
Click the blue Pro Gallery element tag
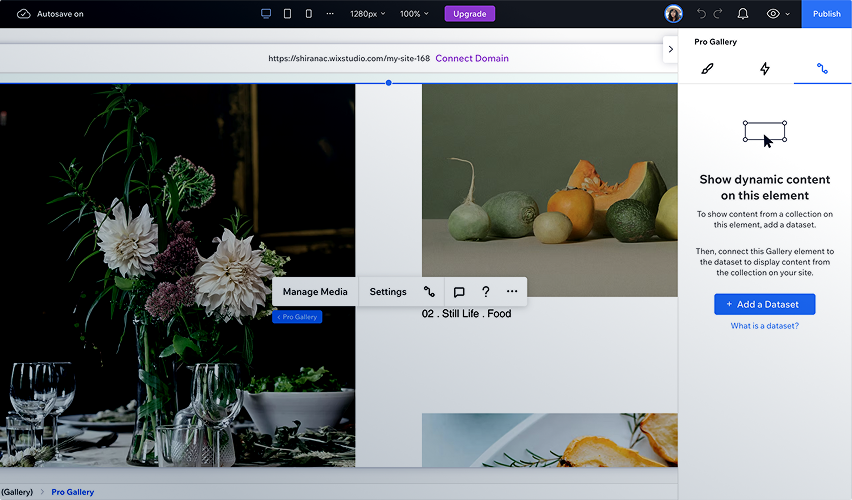(297, 317)
